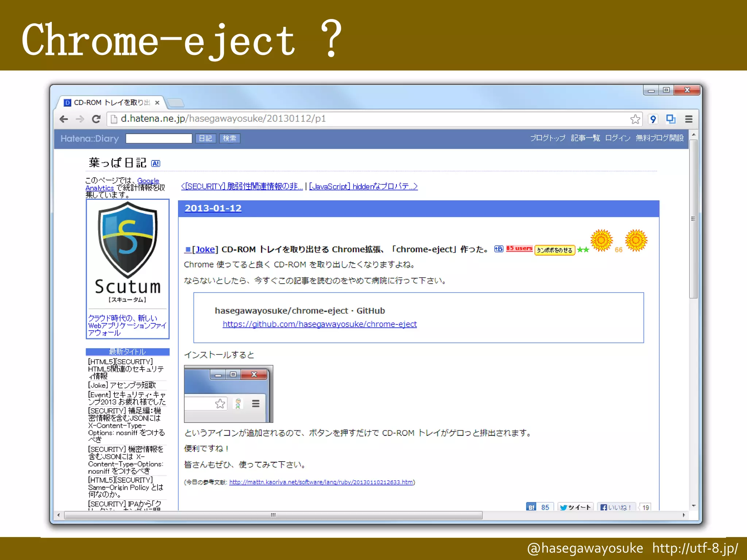
Task: Open the github.com chrome-eject link
Action: (x=320, y=324)
